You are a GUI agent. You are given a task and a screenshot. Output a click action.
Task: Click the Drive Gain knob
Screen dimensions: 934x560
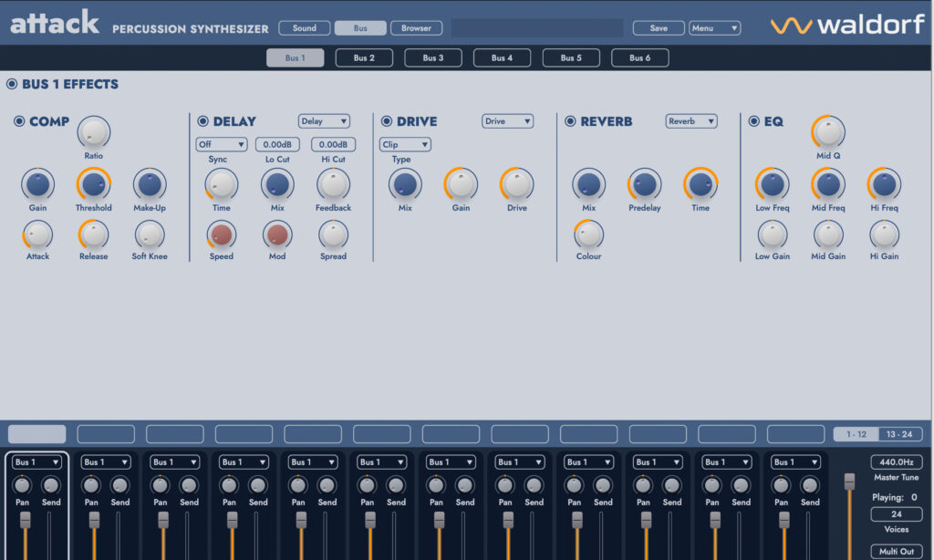tap(461, 185)
